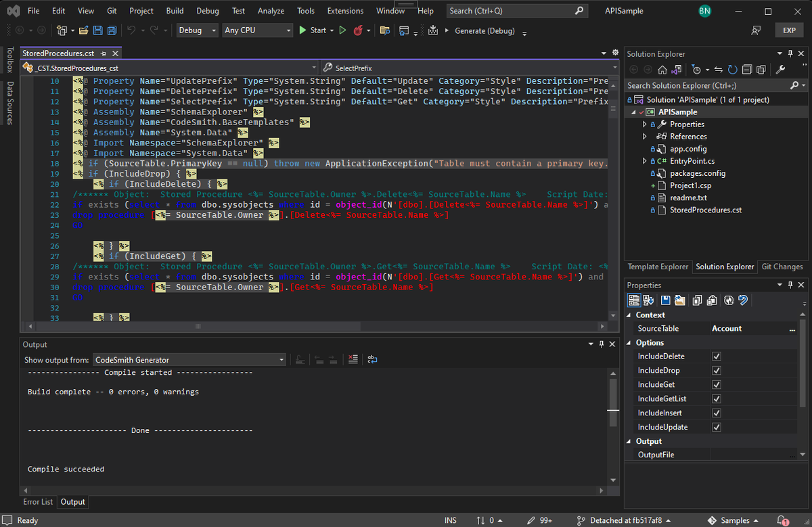Screen dimensions: 812x527
Task: Toggle the IncludeGetList checkbox
Action: pos(717,399)
